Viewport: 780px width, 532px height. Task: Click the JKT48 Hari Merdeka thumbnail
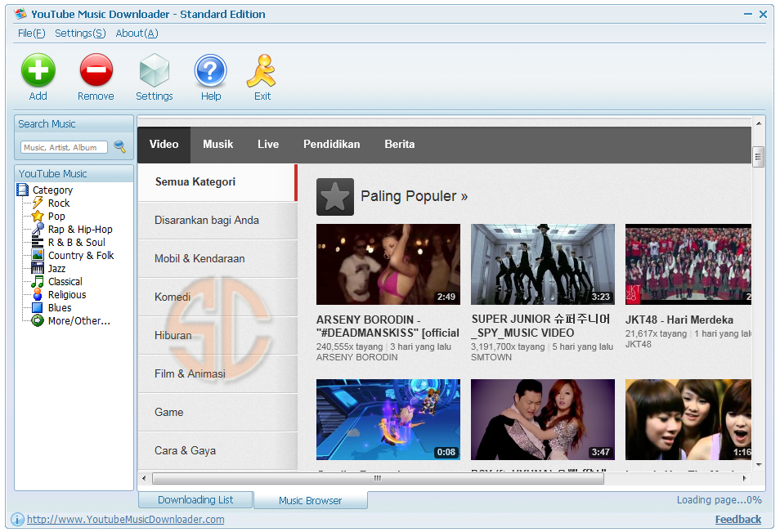pos(688,264)
